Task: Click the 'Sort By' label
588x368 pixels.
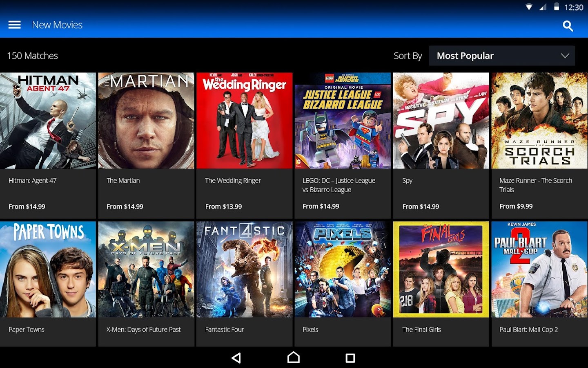Action: click(408, 56)
